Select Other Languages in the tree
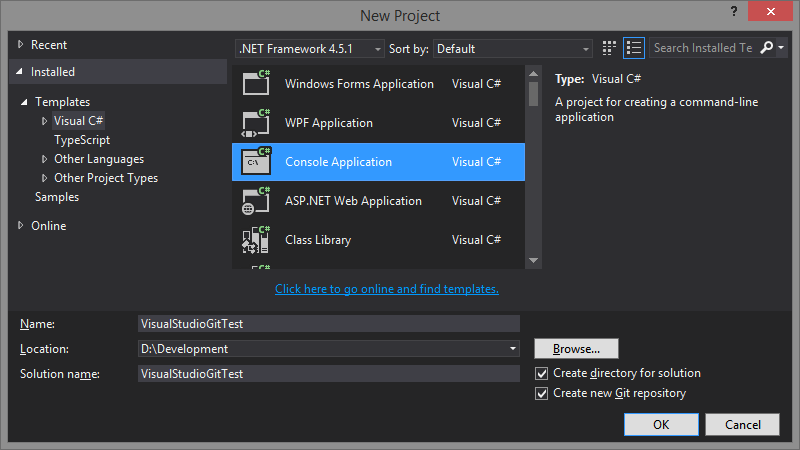Image resolution: width=800 pixels, height=450 pixels. coord(99,159)
